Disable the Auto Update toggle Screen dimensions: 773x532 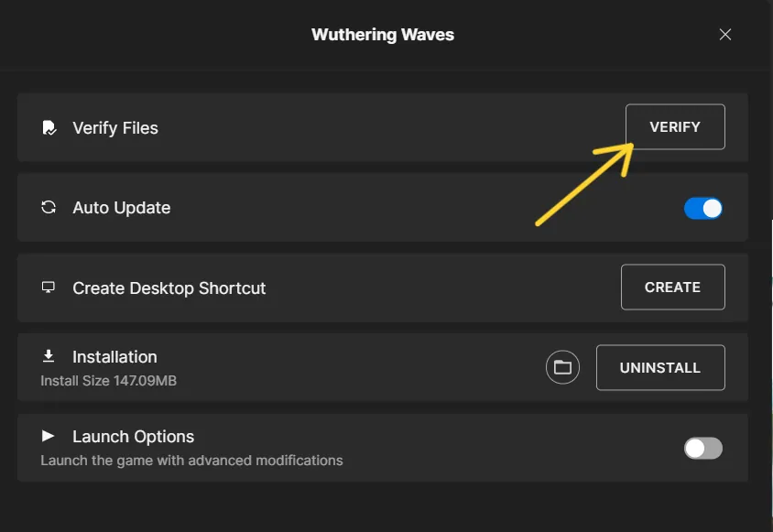(703, 208)
